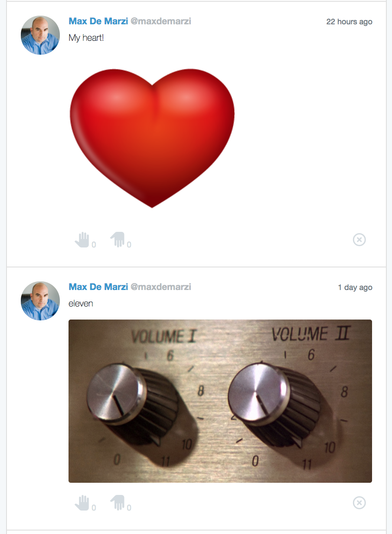Click the 'eleven' post text
Viewport: 392px width, 534px height.
click(81, 303)
